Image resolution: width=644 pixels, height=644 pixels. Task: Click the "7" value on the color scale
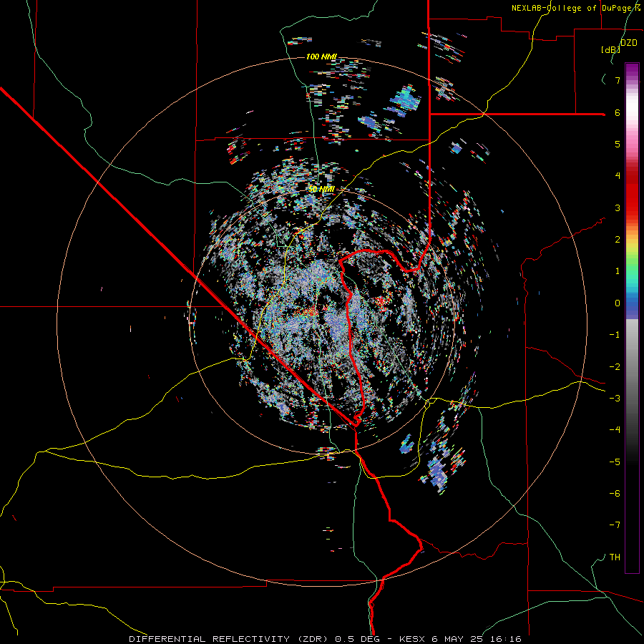pyautogui.click(x=618, y=80)
